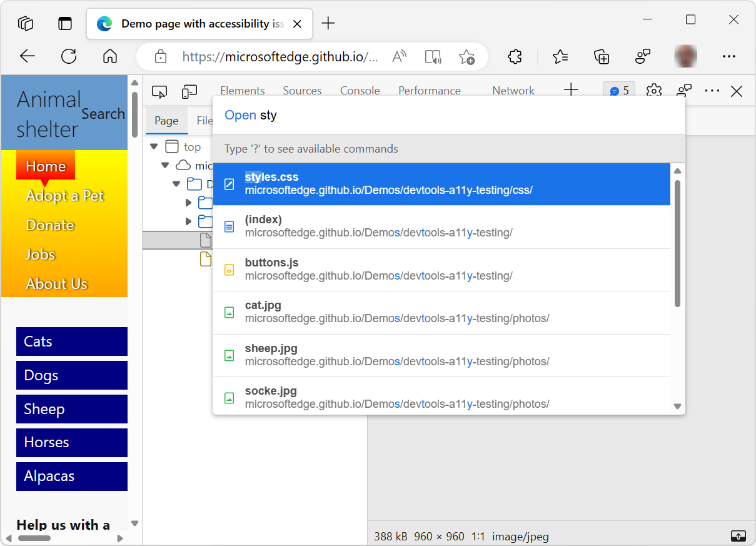View site information lock icon
This screenshot has width=756, height=546.
tap(161, 56)
